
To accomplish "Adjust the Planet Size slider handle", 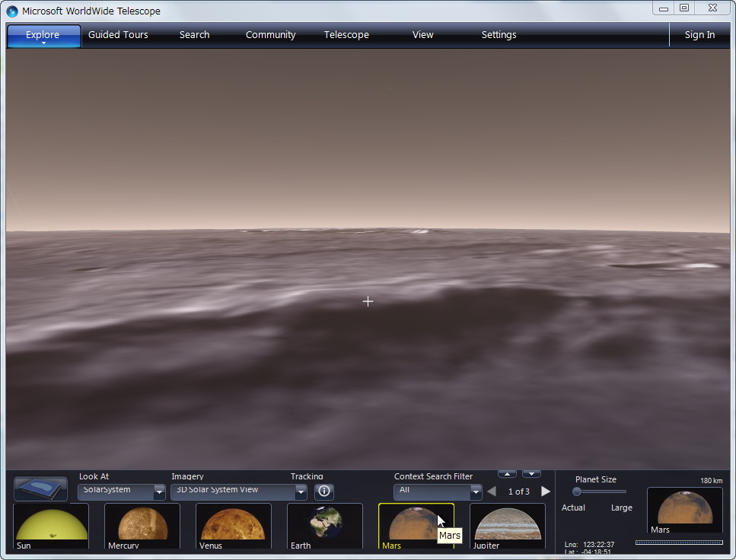I will [x=577, y=492].
